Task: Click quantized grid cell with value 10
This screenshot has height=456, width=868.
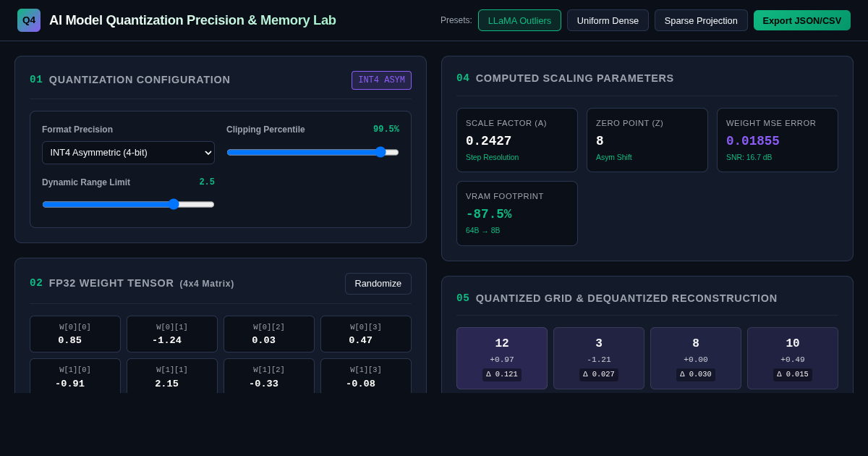Action: (793, 358)
